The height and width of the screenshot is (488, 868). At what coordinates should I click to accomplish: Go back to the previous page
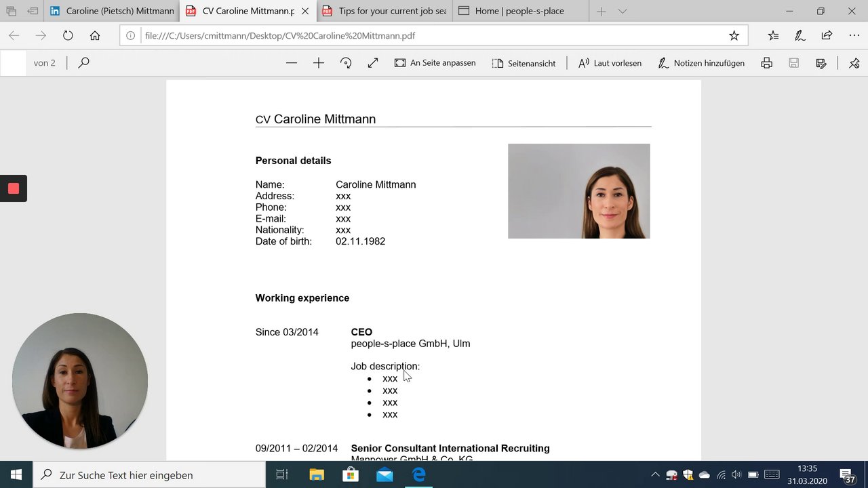[x=14, y=35]
